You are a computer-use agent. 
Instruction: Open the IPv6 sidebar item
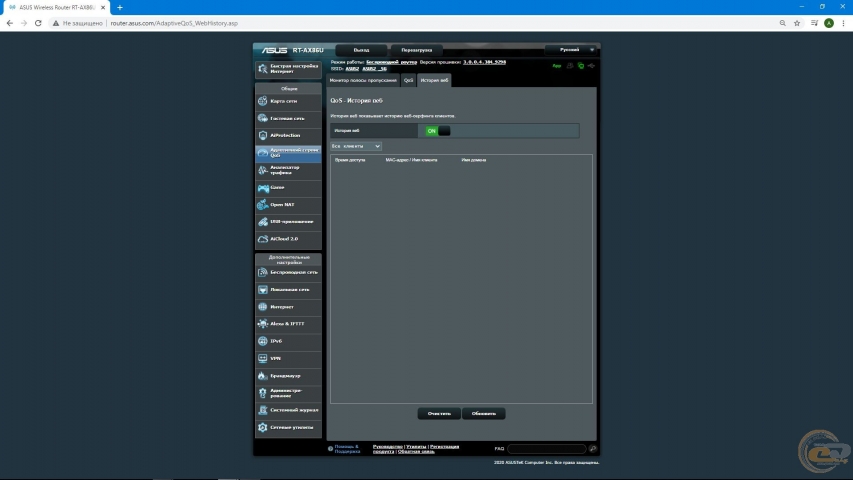pos(288,341)
